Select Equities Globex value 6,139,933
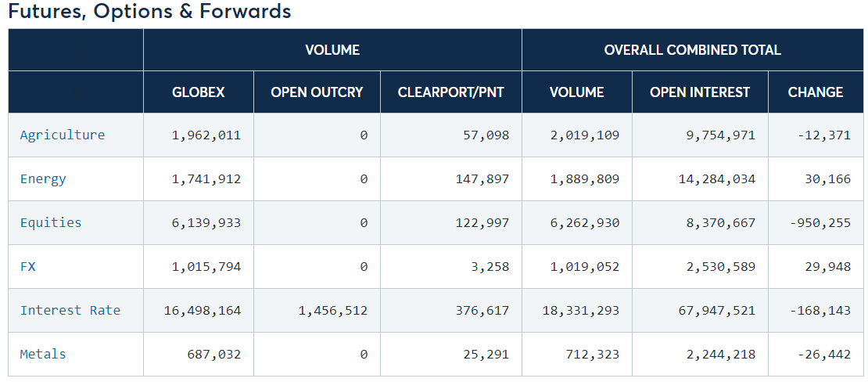This screenshot has width=868, height=382. click(x=207, y=222)
